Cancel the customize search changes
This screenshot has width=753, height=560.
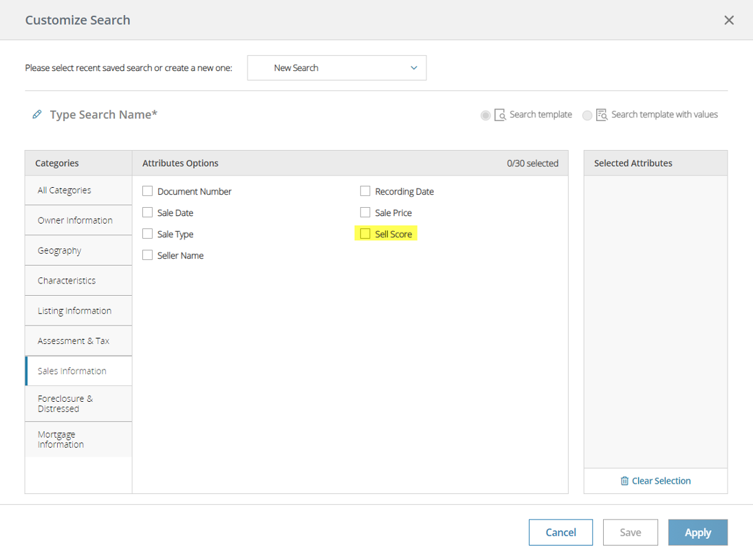tap(560, 532)
